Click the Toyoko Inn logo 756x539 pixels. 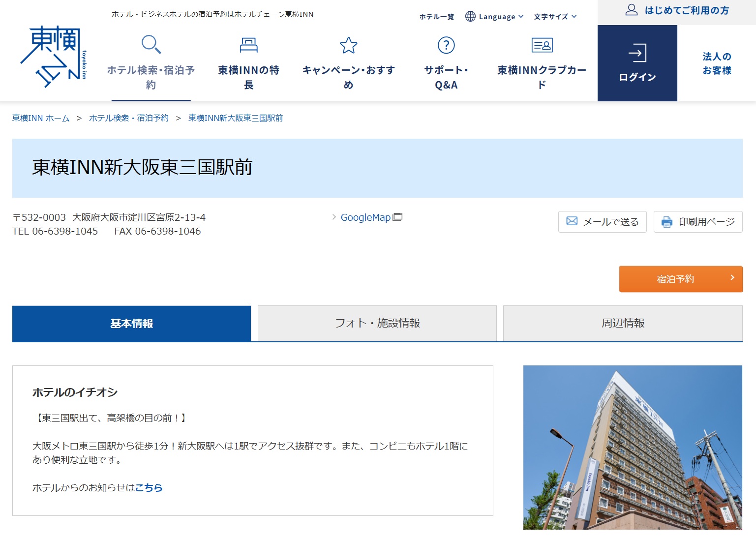[53, 57]
